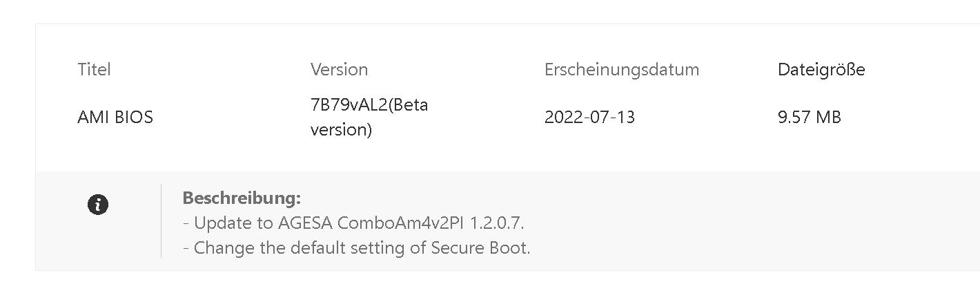
Task: Click the Titel column header
Action: tap(94, 70)
